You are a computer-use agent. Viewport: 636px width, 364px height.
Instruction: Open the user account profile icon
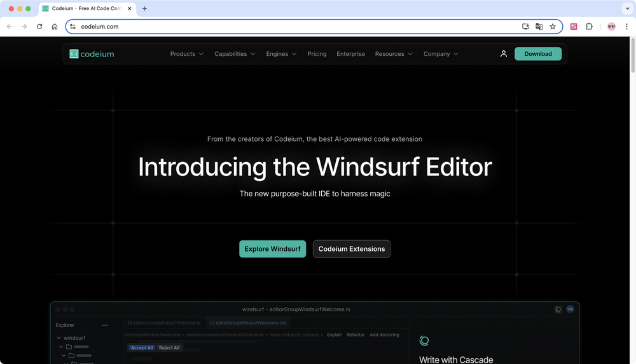coord(504,54)
